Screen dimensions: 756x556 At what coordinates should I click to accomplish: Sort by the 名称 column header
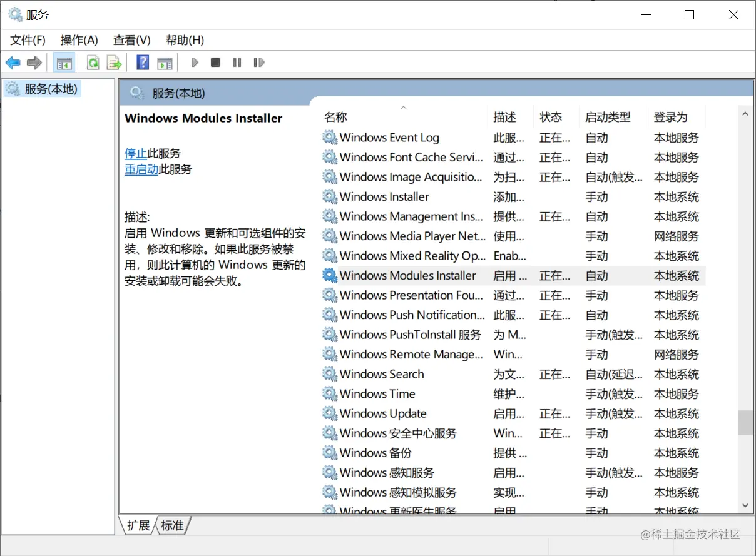[404, 117]
